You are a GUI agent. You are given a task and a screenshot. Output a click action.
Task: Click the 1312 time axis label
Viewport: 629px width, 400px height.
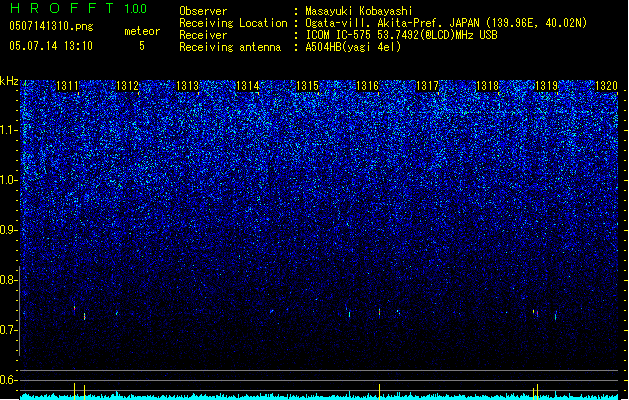tap(127, 86)
